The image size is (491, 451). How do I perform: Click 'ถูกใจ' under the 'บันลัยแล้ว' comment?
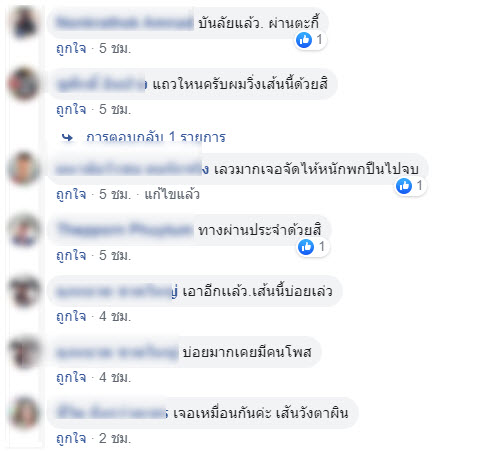pos(71,49)
